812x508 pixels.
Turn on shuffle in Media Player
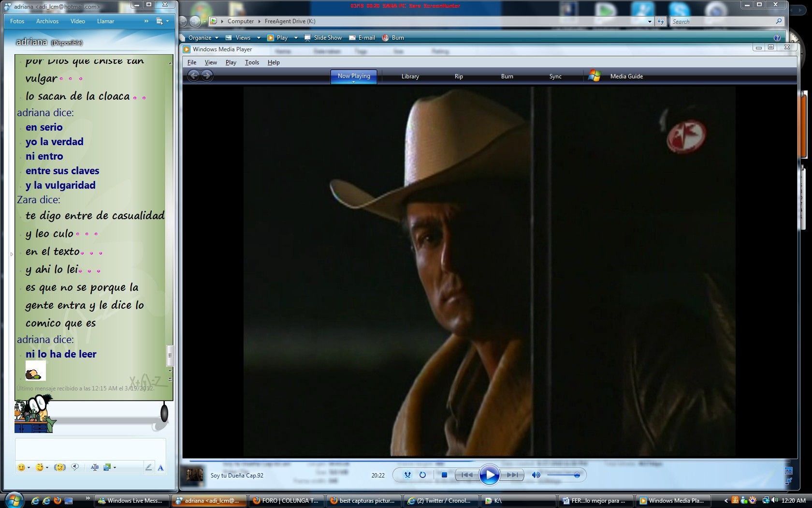pos(407,475)
